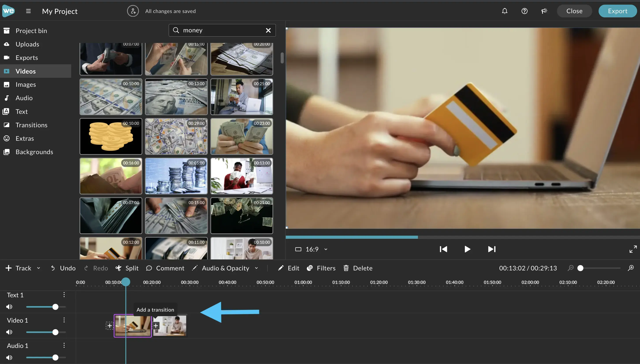This screenshot has height=364, width=640.
Task: Click the zoom in timeline magnifier
Action: (x=631, y=268)
